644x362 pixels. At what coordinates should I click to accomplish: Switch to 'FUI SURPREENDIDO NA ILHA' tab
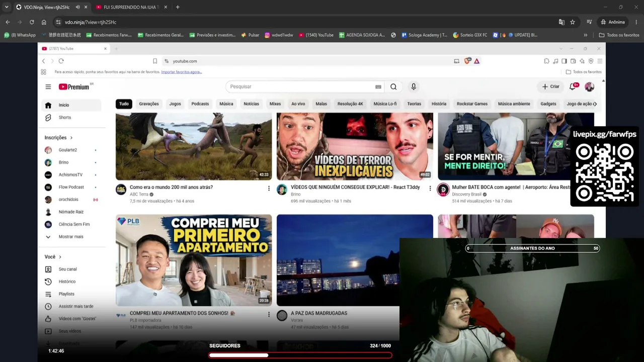coord(131,7)
